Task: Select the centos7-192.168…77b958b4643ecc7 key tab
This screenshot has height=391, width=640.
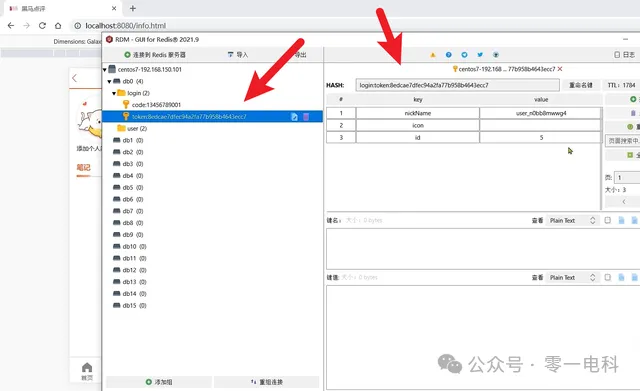Action: point(507,69)
